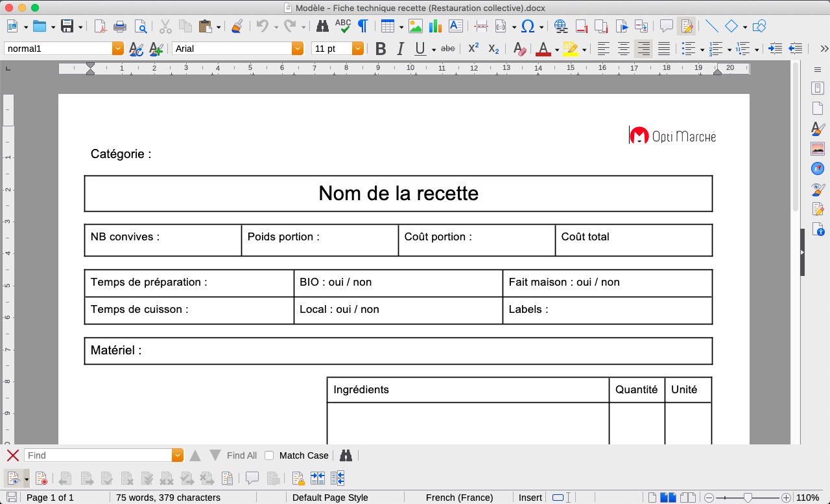Select the Clone Formatting paintbrush tool
The image size is (830, 504).
235,26
